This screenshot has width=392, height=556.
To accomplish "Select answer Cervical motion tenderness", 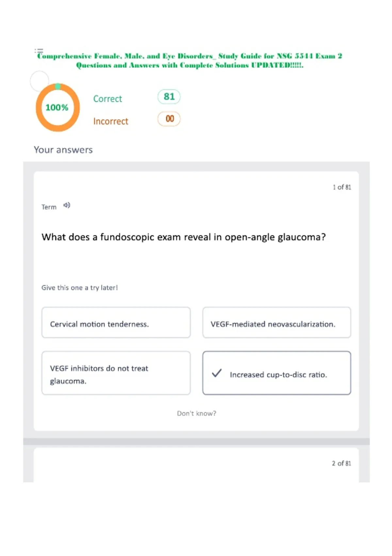I will [x=116, y=322].
